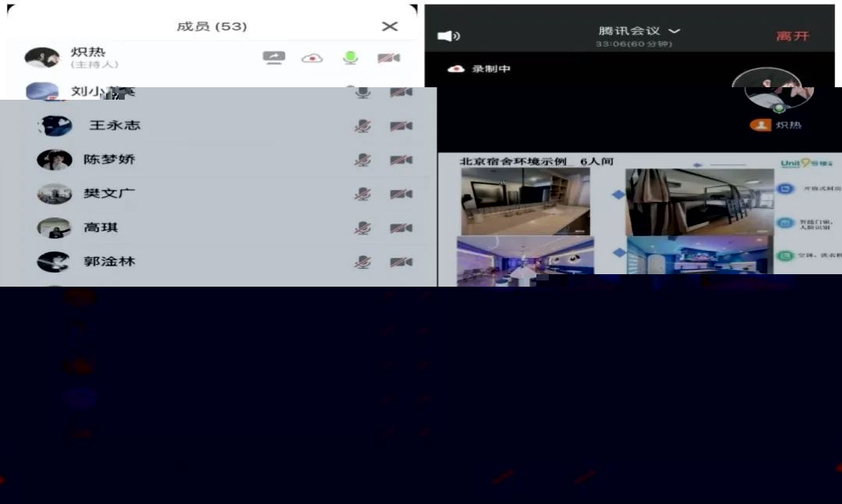The height and width of the screenshot is (504, 842).
Task: Click the first blue feature icon on slide
Action: (x=785, y=189)
